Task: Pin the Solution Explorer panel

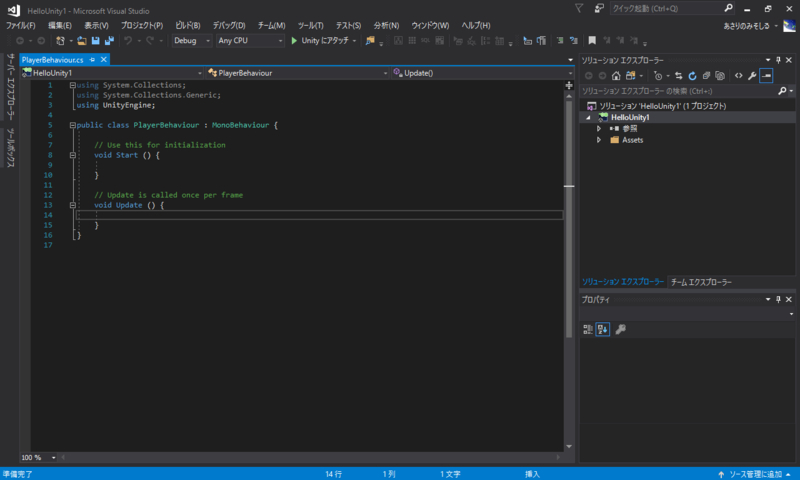Action: pos(778,60)
